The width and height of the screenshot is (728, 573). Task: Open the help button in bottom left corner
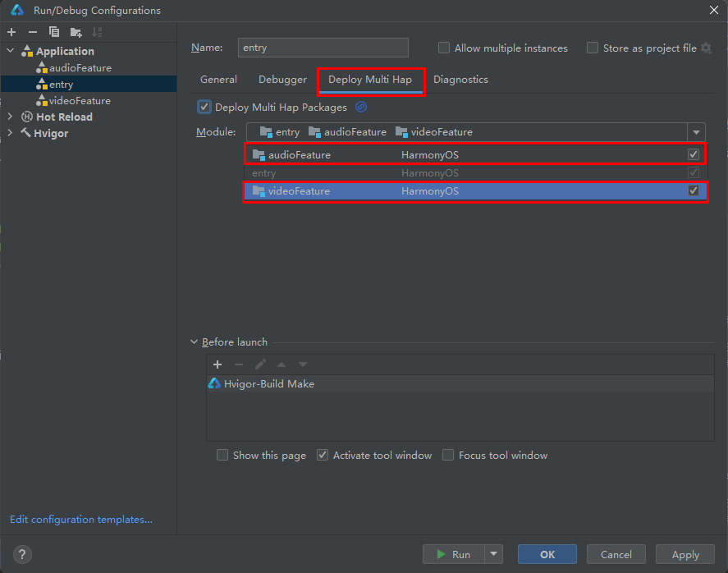coord(21,554)
